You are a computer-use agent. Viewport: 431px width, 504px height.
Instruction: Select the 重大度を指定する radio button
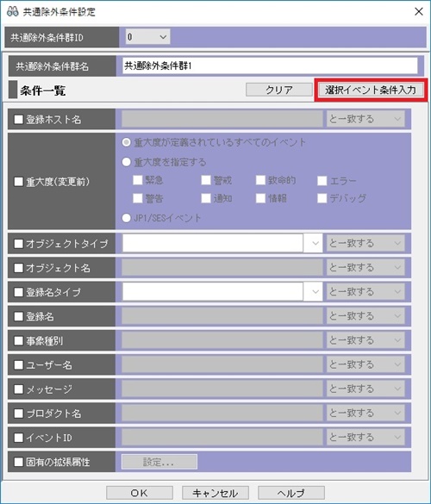(x=127, y=162)
